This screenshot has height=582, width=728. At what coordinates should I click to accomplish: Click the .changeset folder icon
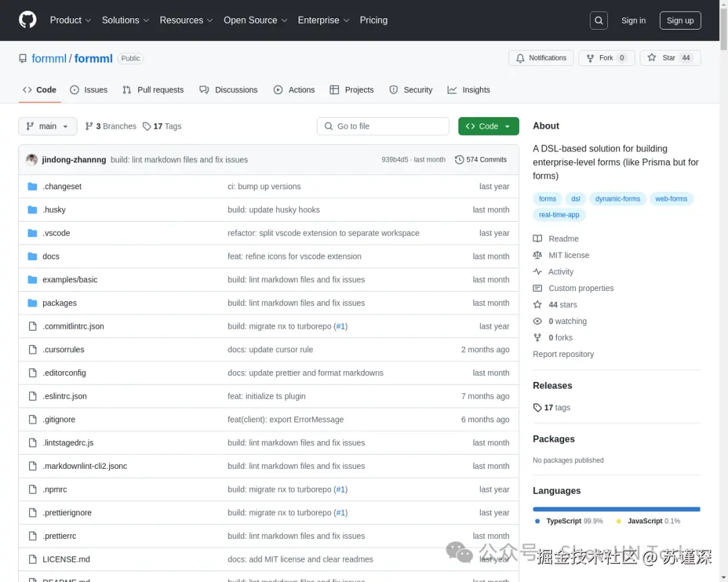point(32,187)
